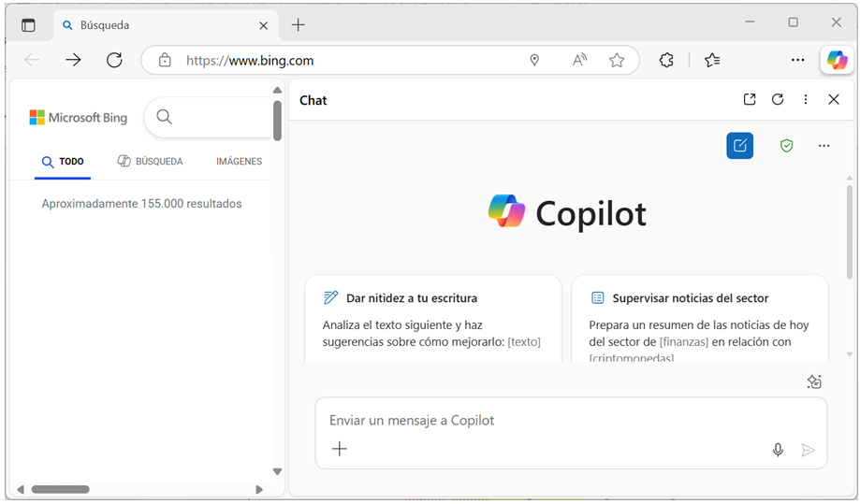860x504 pixels.
Task: Open Chat pane more options menu
Action: click(805, 99)
